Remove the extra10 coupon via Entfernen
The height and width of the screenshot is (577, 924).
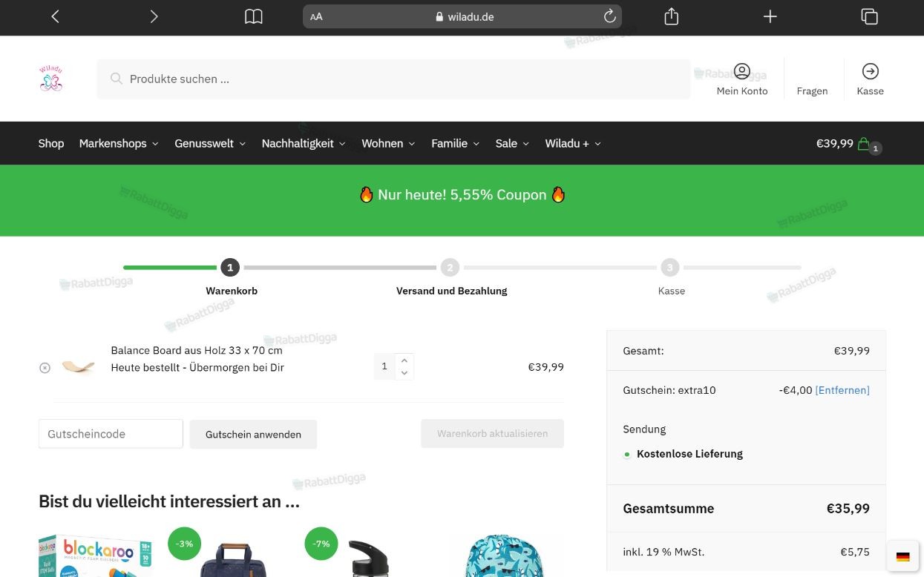pos(842,390)
